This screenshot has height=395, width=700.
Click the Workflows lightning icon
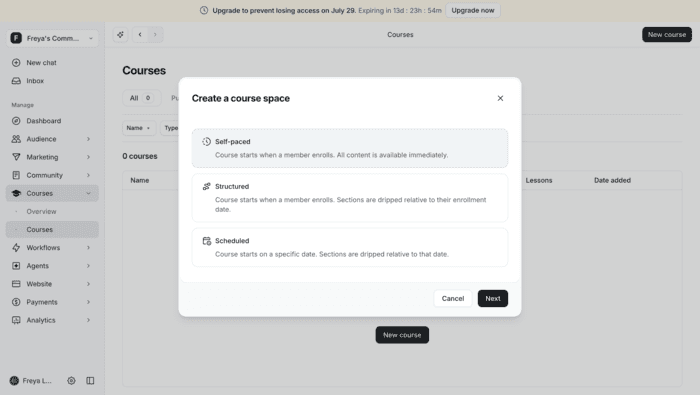tap(16, 248)
